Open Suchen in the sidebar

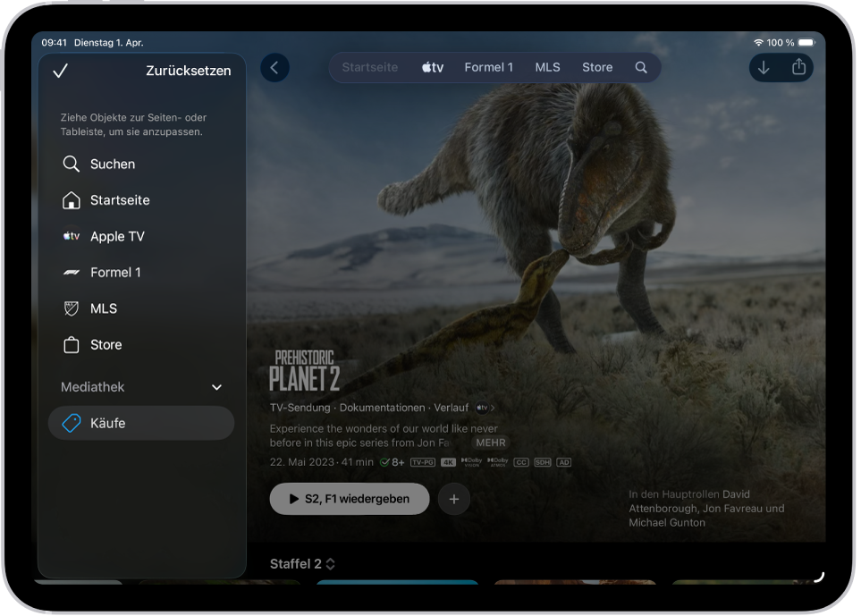click(141, 165)
